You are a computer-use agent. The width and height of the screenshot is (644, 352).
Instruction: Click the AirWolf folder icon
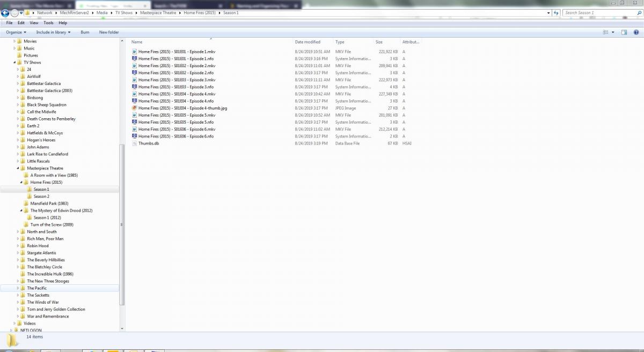[x=23, y=76]
